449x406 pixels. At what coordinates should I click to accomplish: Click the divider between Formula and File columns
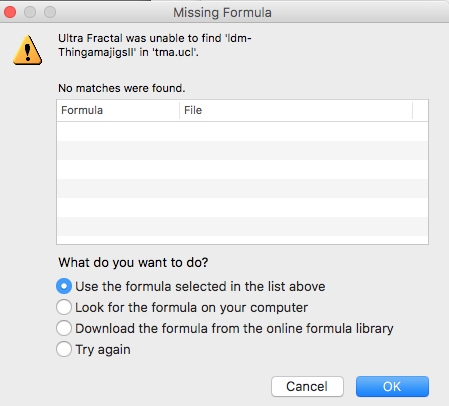tap(180, 110)
